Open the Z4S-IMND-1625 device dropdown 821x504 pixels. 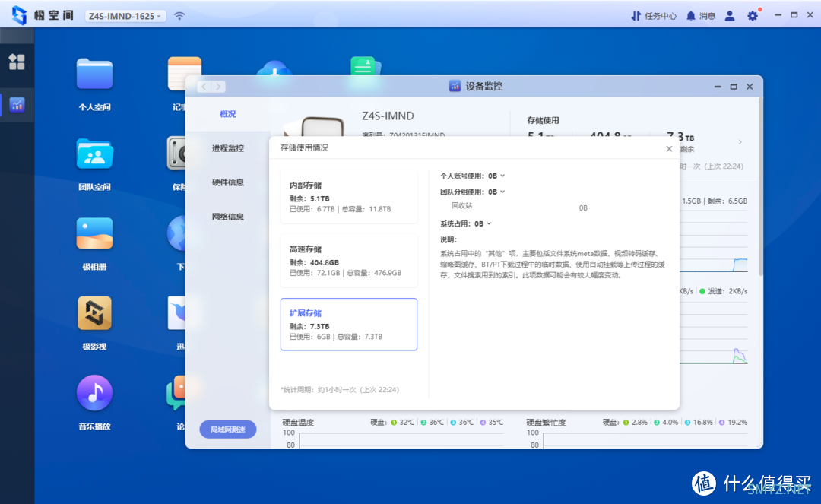[125, 16]
